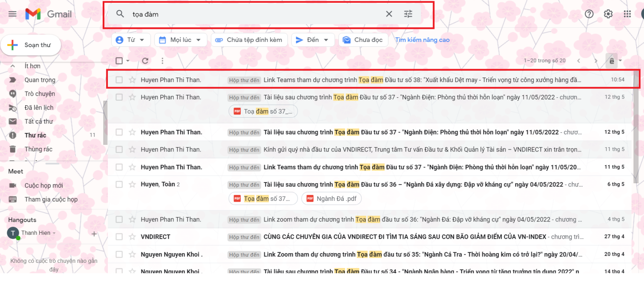Screen dimensions: 644x303
Task: Open the Google apps grid
Action: point(627,14)
